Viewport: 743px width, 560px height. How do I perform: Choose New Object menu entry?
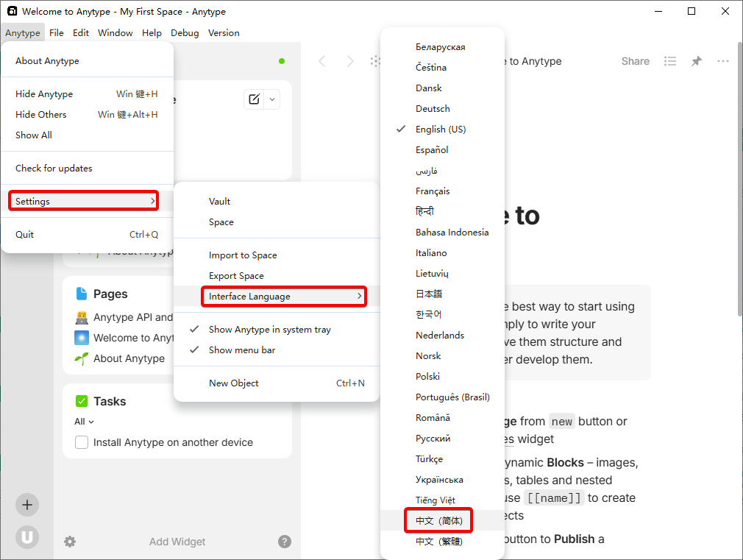coord(277,383)
